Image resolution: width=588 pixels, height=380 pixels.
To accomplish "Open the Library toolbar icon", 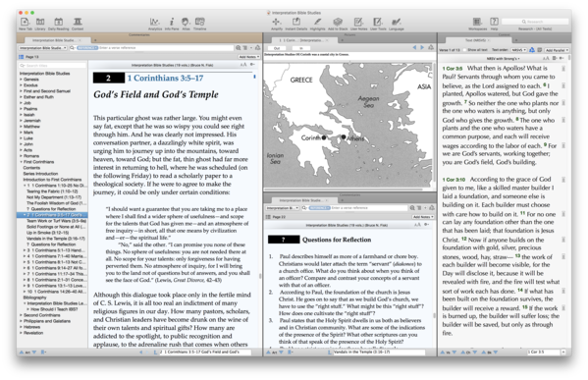I will click(40, 23).
